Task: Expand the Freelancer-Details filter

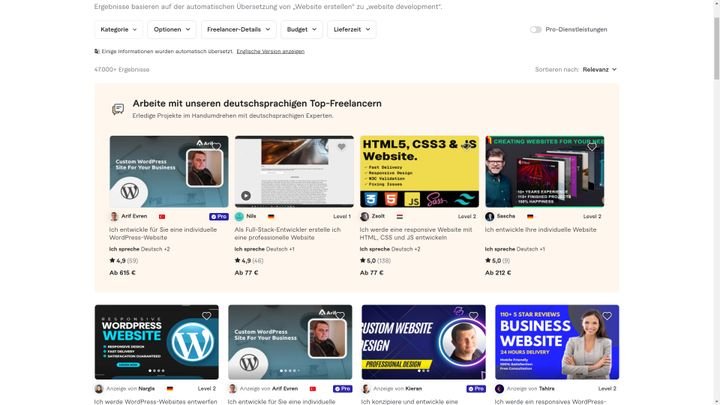Action: (238, 29)
